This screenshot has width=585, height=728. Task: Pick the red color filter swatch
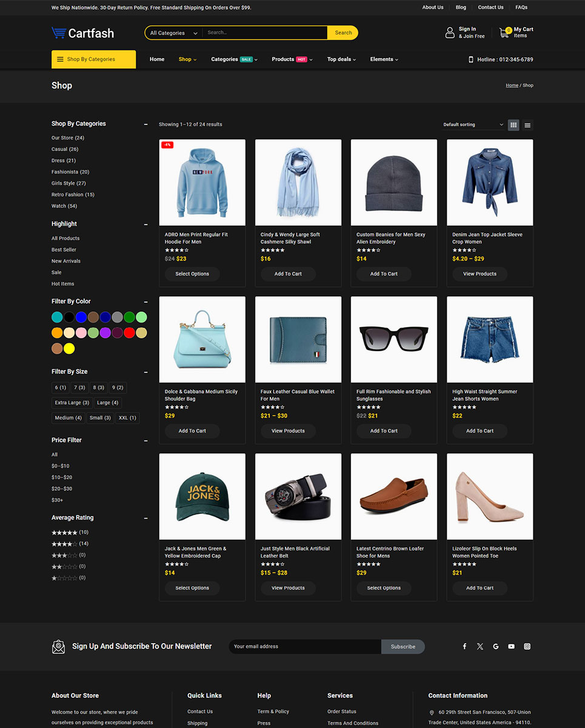point(129,333)
